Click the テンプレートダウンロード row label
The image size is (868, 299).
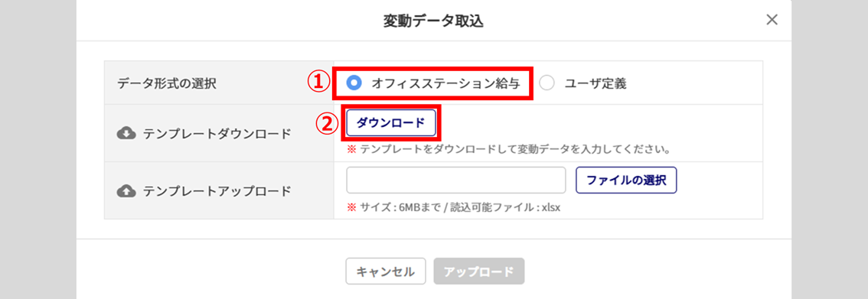217,133
